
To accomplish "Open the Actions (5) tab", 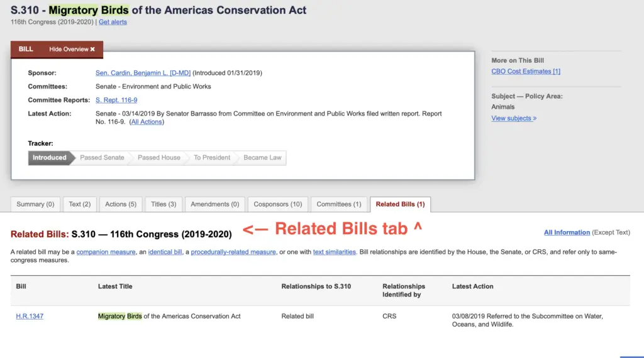I will click(x=121, y=204).
